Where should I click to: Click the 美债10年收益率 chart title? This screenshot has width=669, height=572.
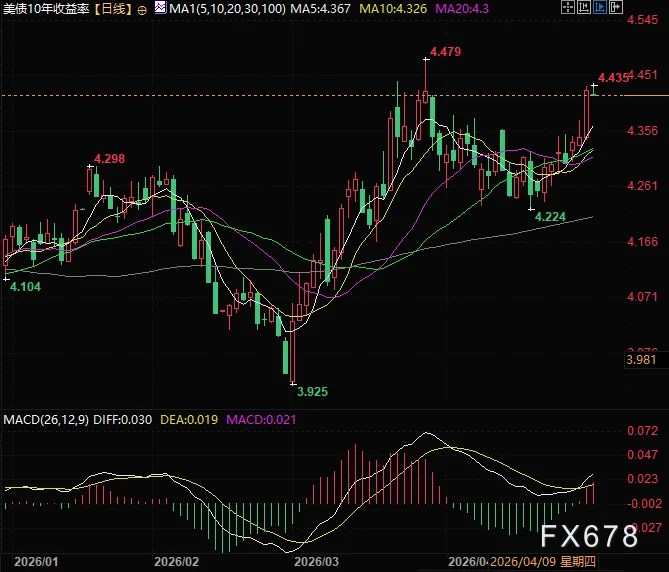pos(47,9)
